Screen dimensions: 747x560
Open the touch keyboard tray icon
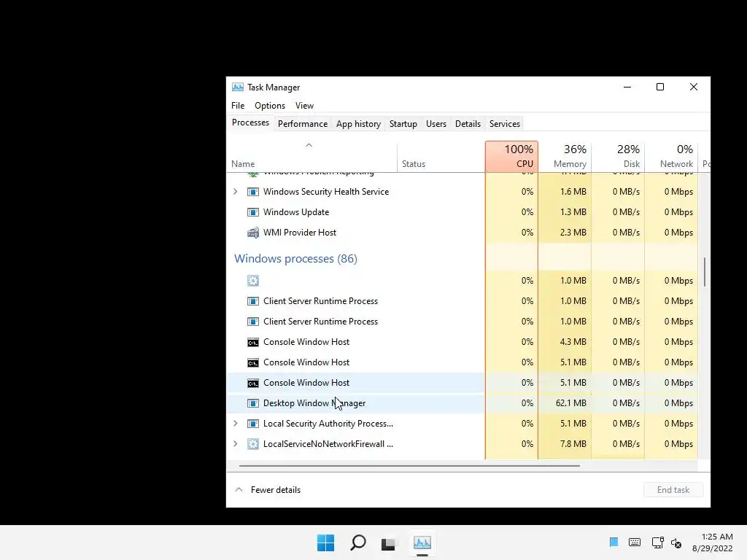[635, 542]
